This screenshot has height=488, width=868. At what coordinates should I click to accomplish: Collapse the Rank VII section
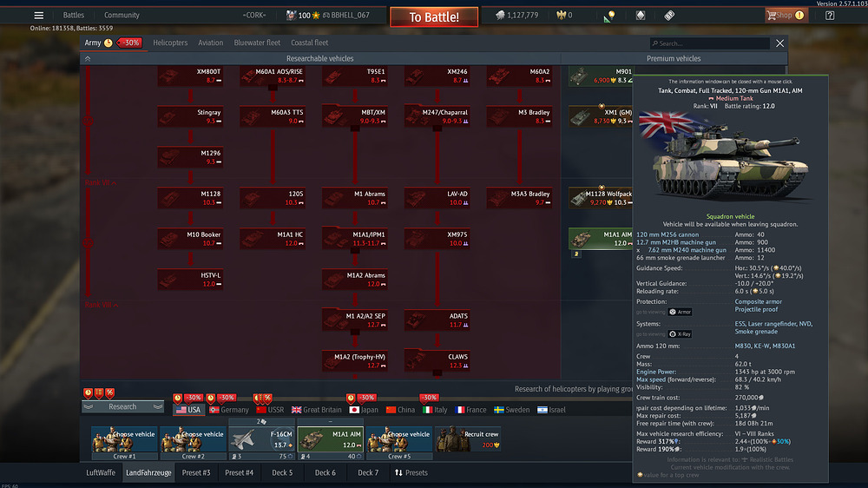(101, 183)
